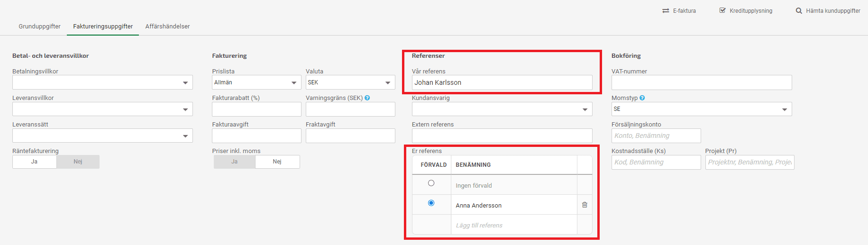Switch to Grunduppgifter tab
868x245 pixels.
click(39, 27)
